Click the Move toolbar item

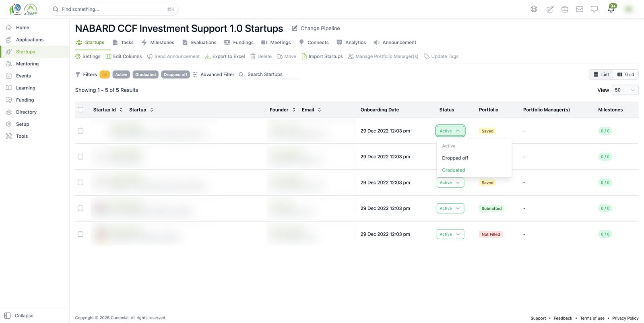point(286,56)
